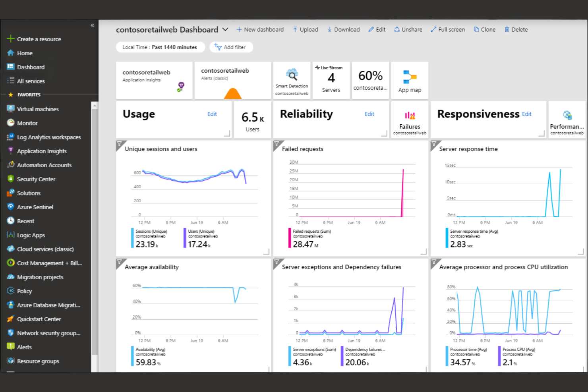Open the Live Stream Servers tile
This screenshot has width=588, height=392.
coord(331,79)
